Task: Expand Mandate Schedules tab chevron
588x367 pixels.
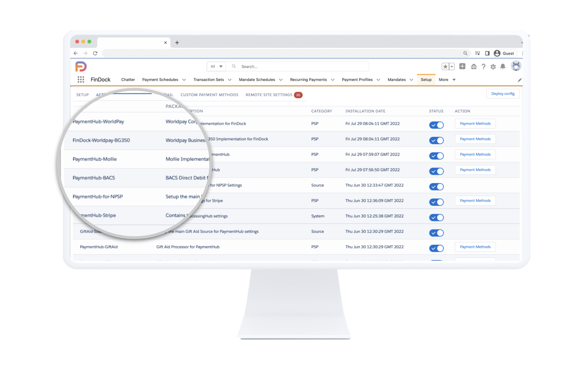Action: coord(281,80)
